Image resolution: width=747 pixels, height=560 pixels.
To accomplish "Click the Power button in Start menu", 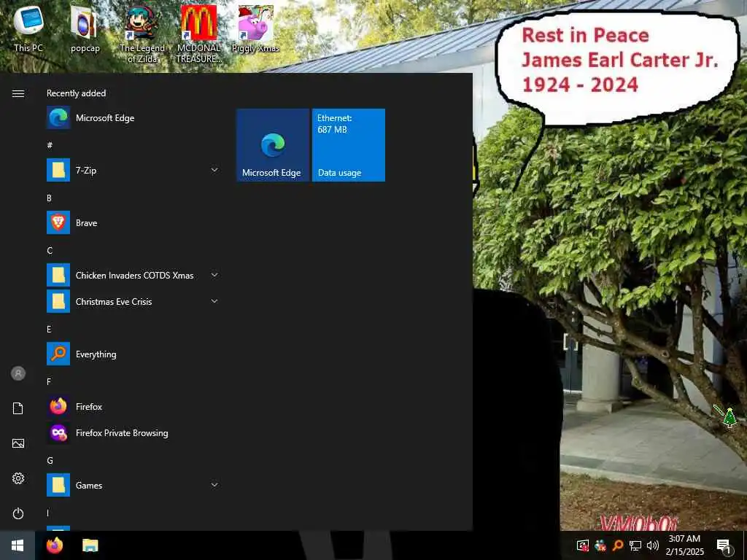I will click(18, 513).
